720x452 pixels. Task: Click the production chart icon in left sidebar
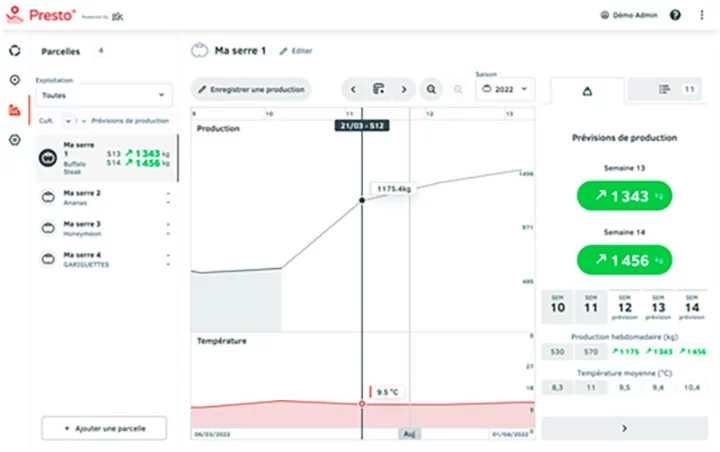(14, 110)
